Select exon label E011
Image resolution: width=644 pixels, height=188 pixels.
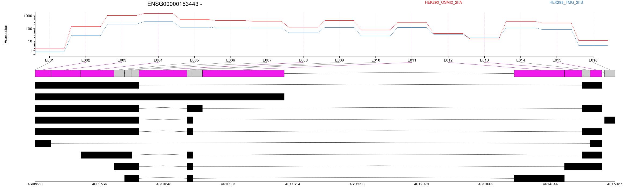(412, 60)
